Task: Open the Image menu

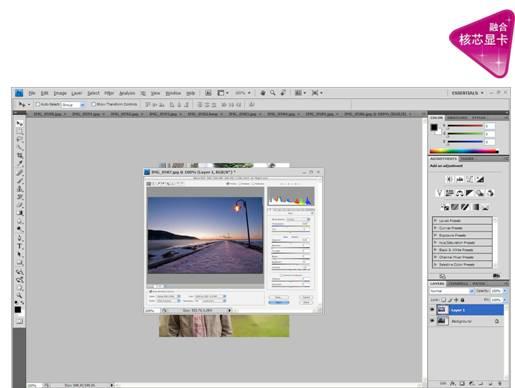Action: [60, 93]
